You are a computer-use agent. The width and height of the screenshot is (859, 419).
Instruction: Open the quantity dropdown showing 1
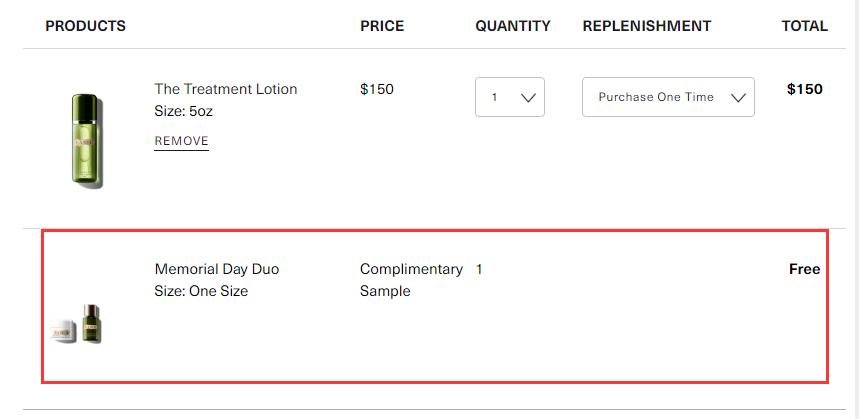coord(509,97)
